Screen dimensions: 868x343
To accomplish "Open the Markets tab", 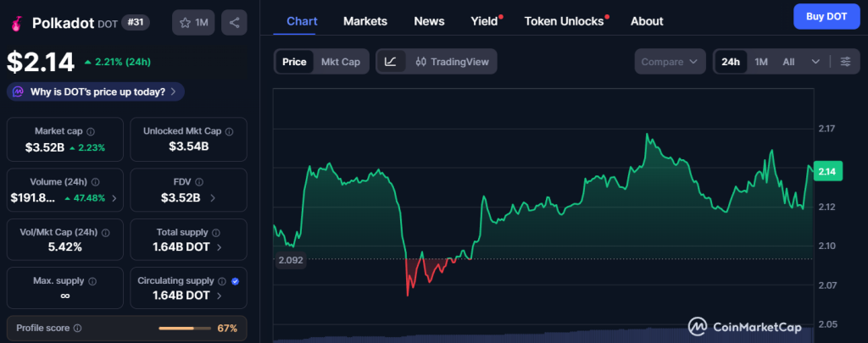I will point(365,21).
